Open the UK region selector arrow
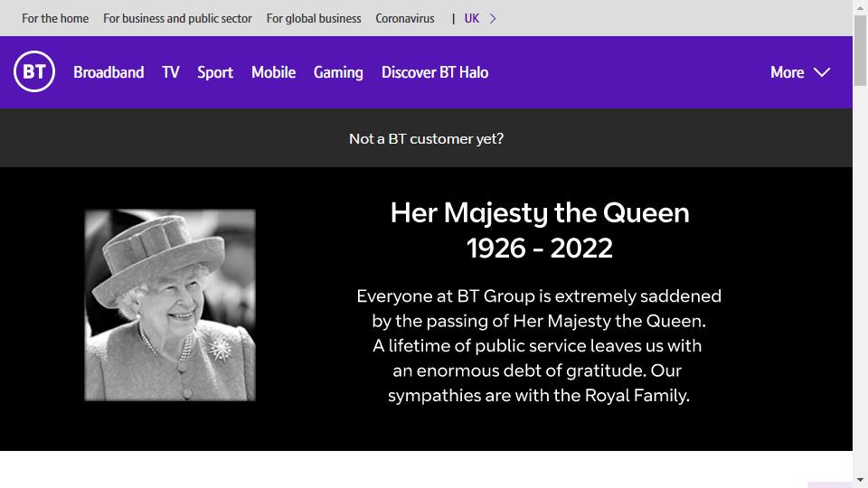Screen dimensions: 868x488 click(493, 18)
